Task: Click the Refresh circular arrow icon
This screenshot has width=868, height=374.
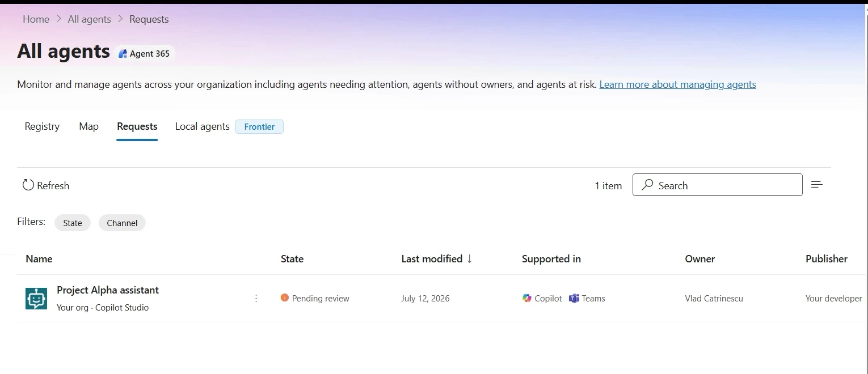Action: point(28,185)
